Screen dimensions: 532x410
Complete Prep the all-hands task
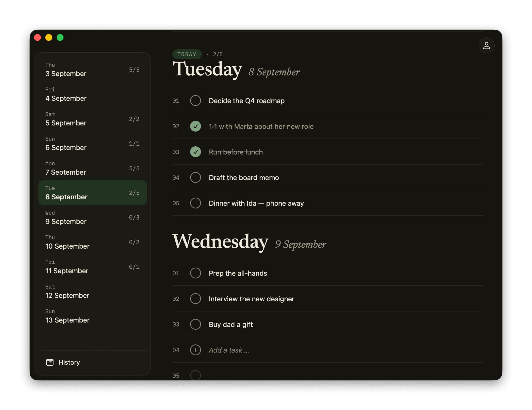pos(196,273)
